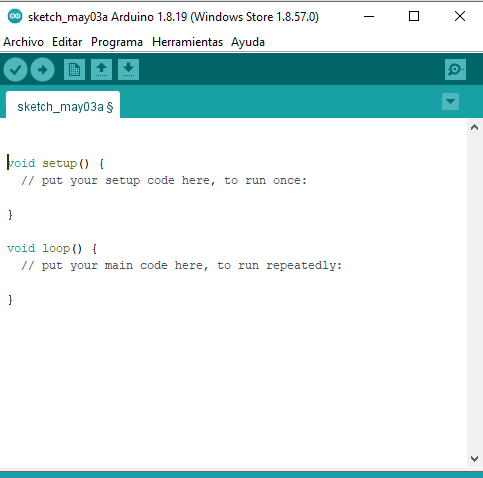Click on the 'void setup() {' line

[56, 163]
